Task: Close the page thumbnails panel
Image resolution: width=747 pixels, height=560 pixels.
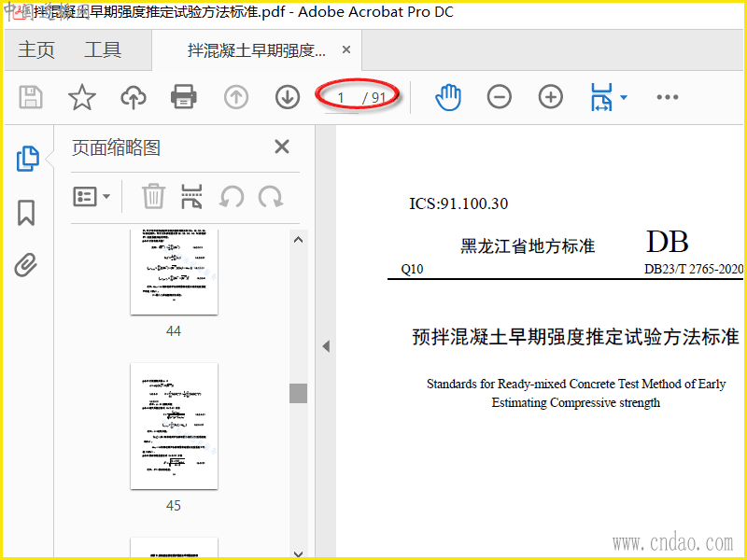Action: pyautogui.click(x=282, y=147)
